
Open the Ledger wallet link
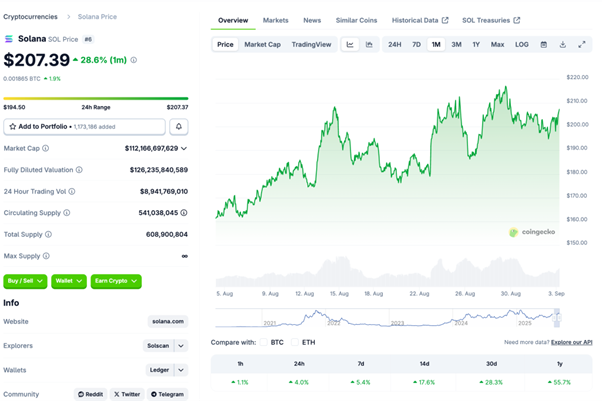(x=160, y=370)
